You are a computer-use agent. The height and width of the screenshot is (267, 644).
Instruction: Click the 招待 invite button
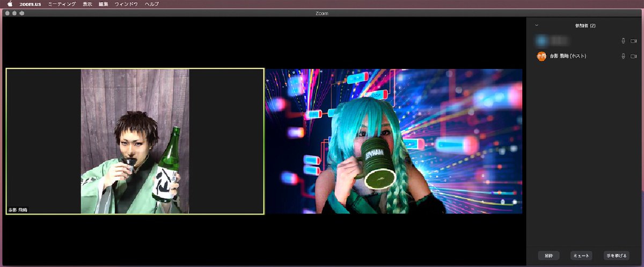point(549,256)
